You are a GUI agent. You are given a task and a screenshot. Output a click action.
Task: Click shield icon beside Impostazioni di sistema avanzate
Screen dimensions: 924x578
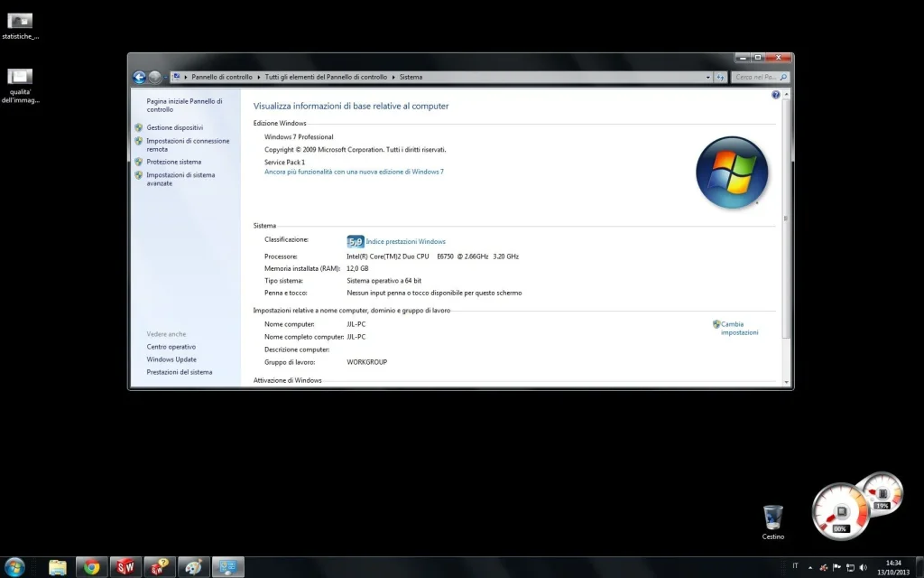[138, 175]
